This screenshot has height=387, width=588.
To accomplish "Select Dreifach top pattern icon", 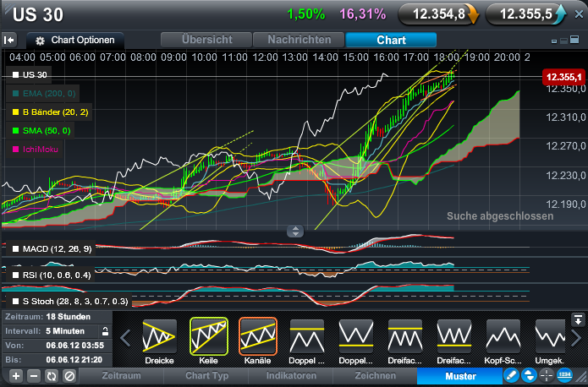I will [x=405, y=336].
